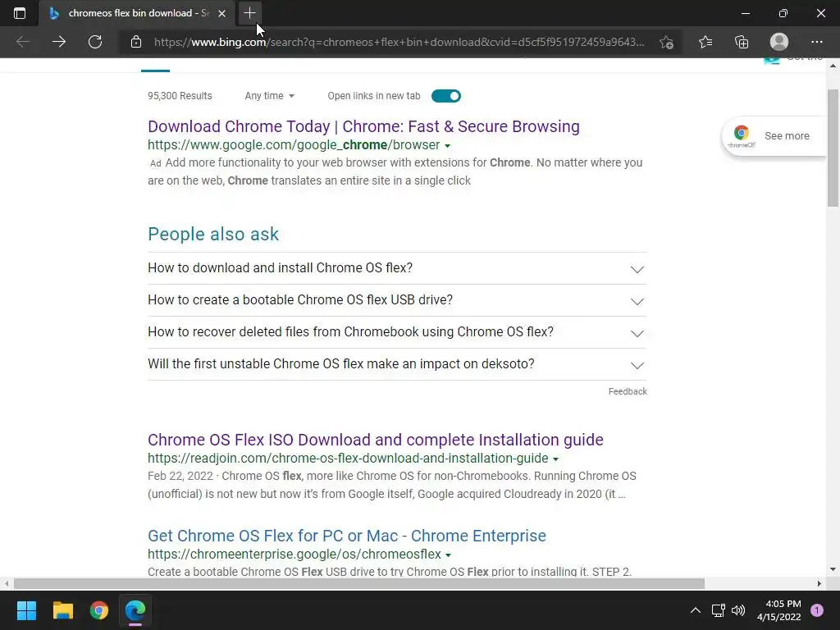Image resolution: width=840 pixels, height=630 pixels.
Task: View site information lock icon
Action: tap(136, 42)
